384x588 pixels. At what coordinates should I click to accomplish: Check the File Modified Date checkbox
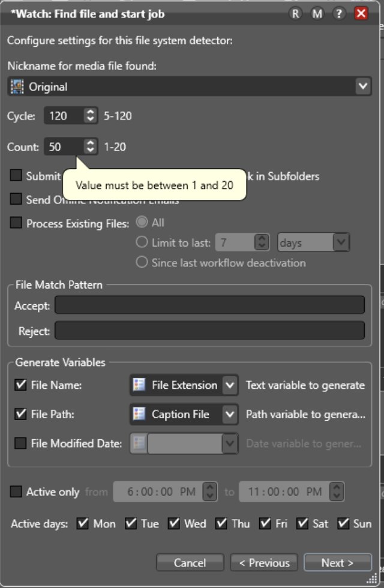tap(20, 443)
